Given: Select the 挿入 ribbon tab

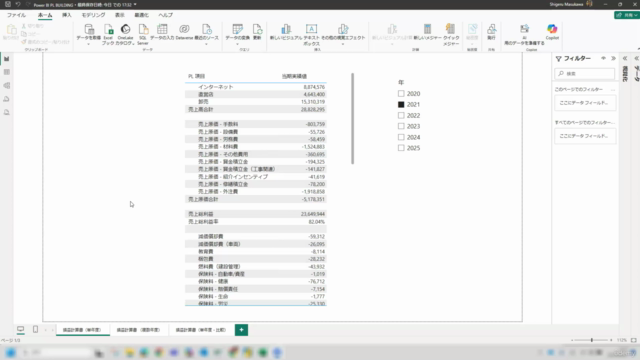Looking at the screenshot, I should 67,15.
